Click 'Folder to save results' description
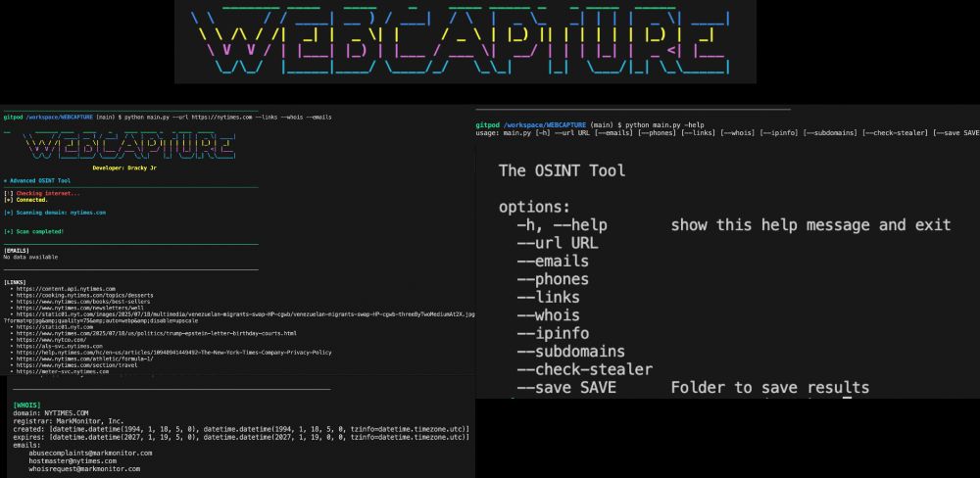The image size is (980, 478). coord(770,388)
